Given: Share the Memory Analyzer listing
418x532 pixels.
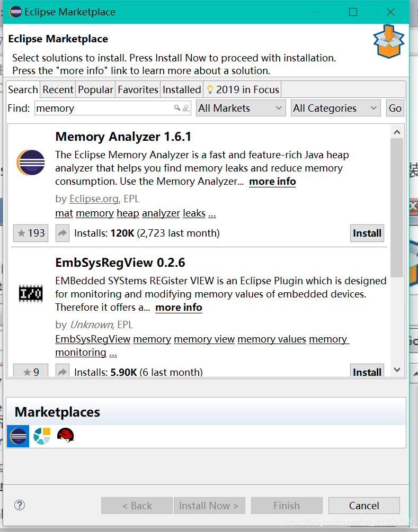Looking at the screenshot, I should [63, 233].
